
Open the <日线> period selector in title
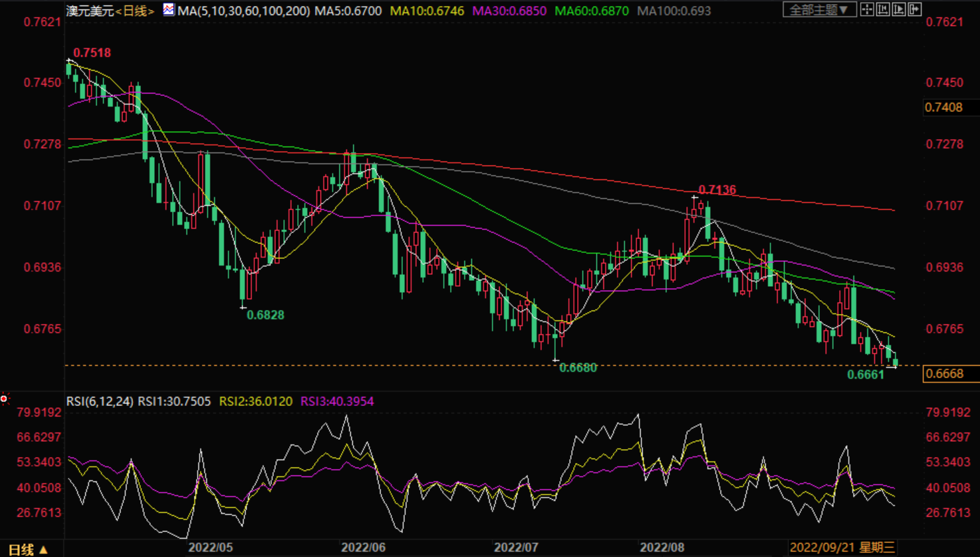(x=135, y=11)
